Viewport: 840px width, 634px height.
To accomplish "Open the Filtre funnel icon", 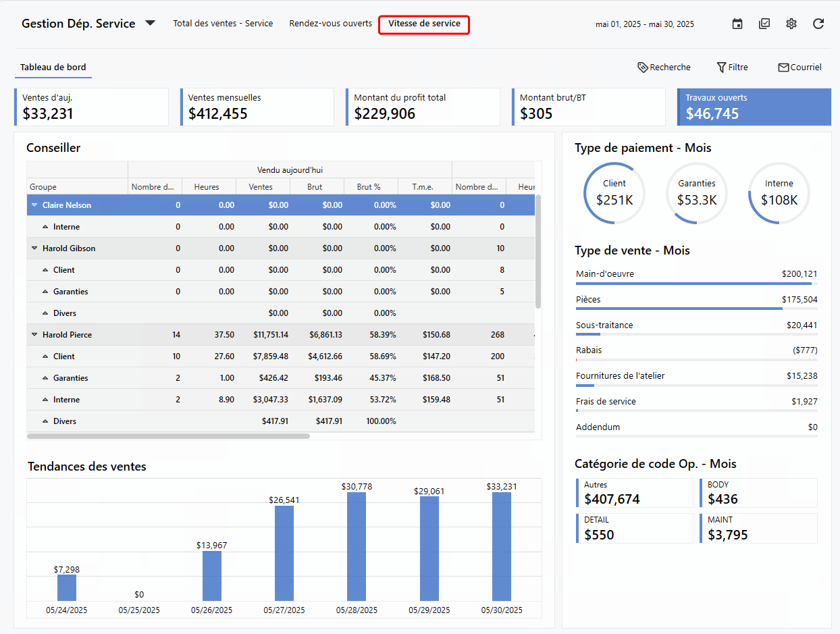I will tap(721, 68).
